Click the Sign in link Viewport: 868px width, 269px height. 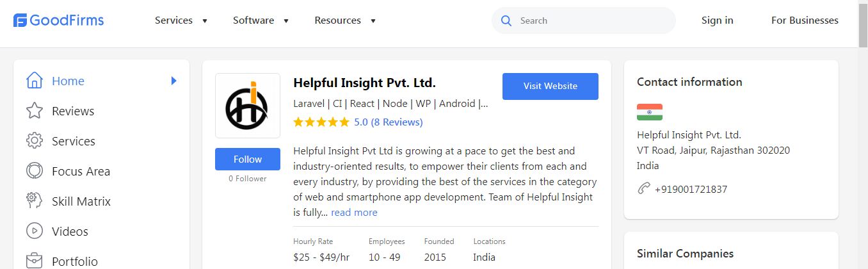[x=717, y=20]
